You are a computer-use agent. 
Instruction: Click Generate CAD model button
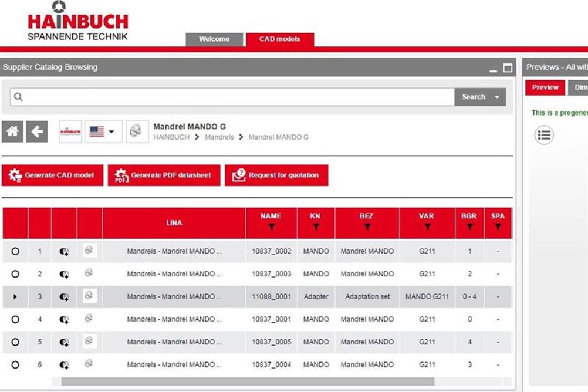click(x=52, y=175)
